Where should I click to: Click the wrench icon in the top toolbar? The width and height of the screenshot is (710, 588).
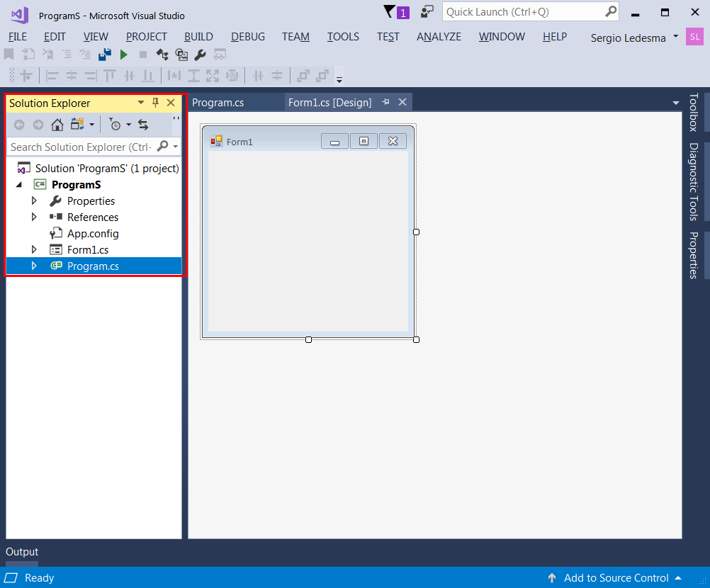pyautogui.click(x=200, y=55)
